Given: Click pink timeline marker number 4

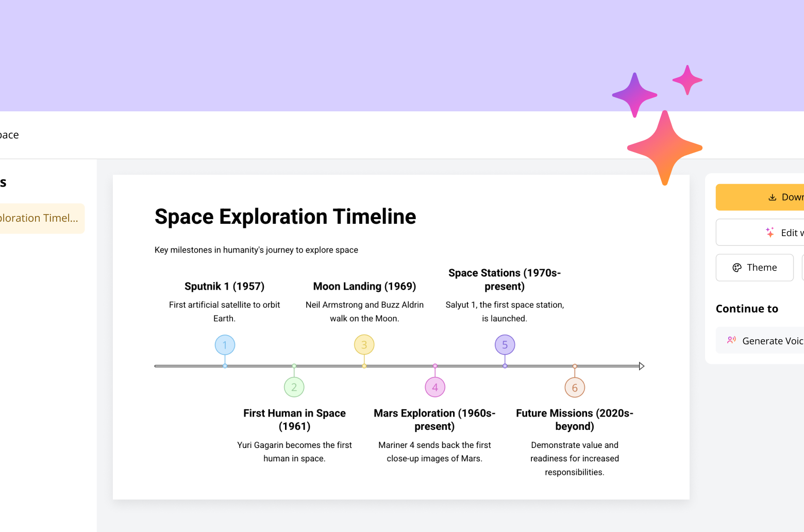Looking at the screenshot, I should 435,387.
